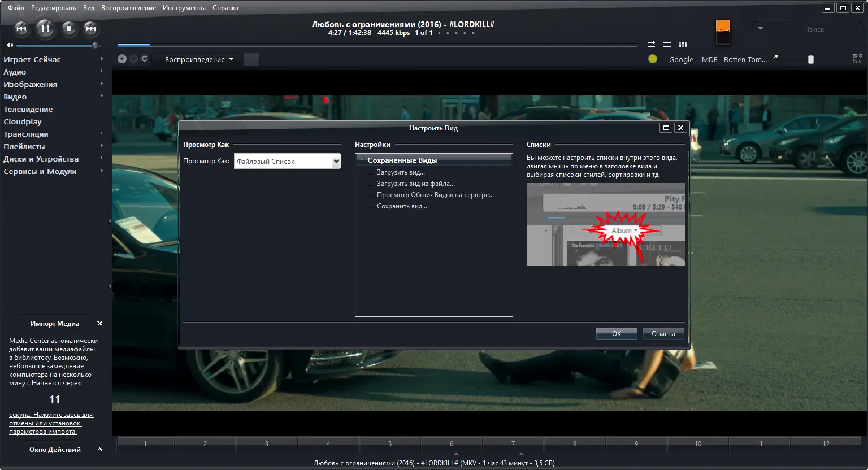The image size is (868, 470).
Task: Skip to next track
Action: [90, 28]
